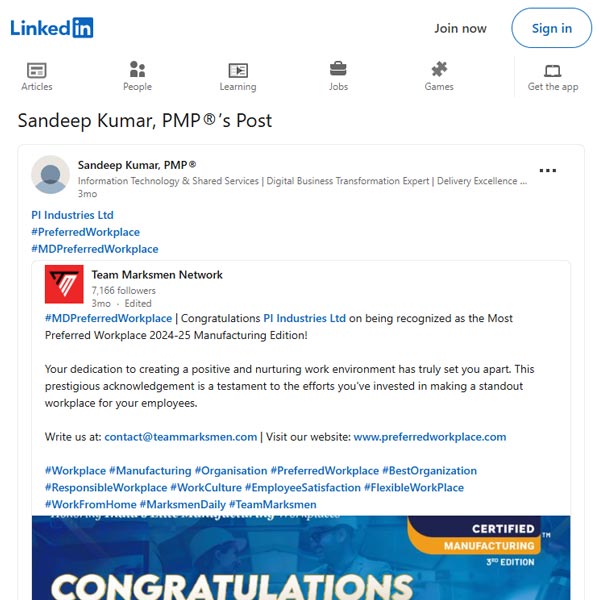Open the Jobs briefcase icon
The height and width of the screenshot is (600, 600).
pos(338,69)
